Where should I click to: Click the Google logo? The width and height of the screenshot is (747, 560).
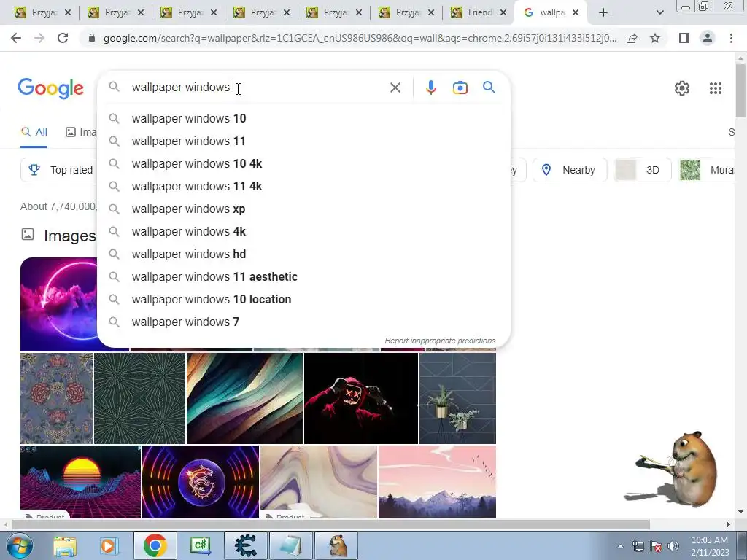coord(50,88)
